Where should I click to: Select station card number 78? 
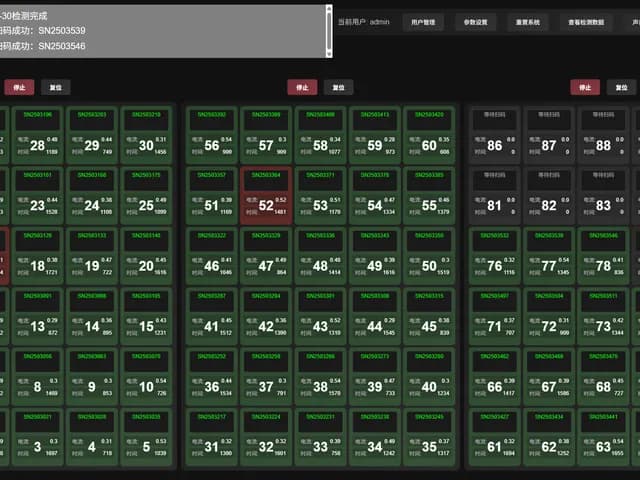point(603,256)
